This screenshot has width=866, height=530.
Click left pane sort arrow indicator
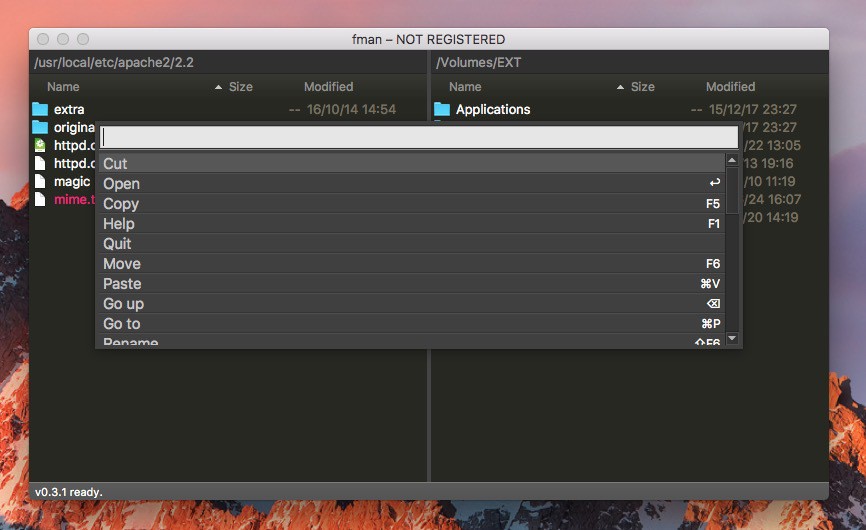(218, 87)
